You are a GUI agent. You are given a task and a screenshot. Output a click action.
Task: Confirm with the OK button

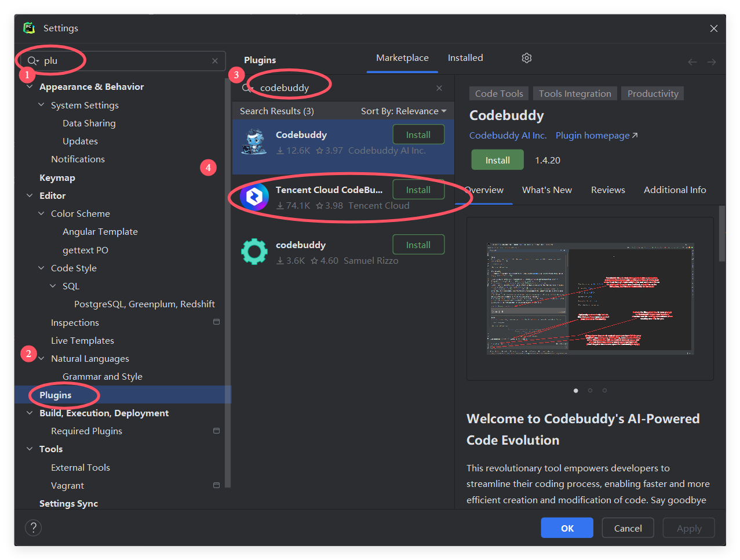coord(567,528)
